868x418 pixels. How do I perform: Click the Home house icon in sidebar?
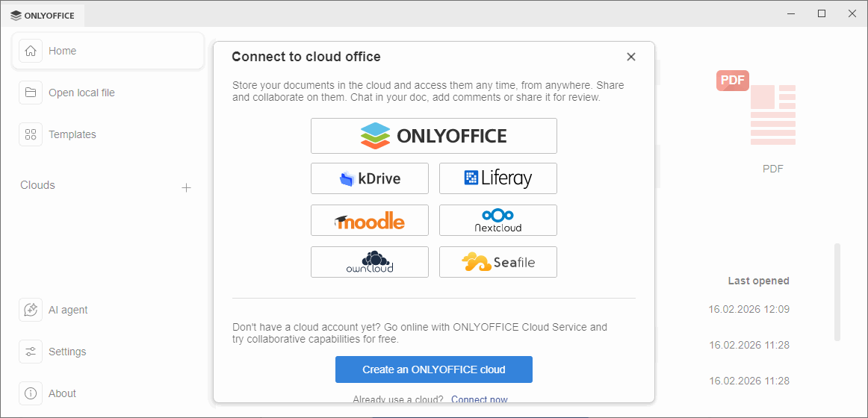(31, 51)
